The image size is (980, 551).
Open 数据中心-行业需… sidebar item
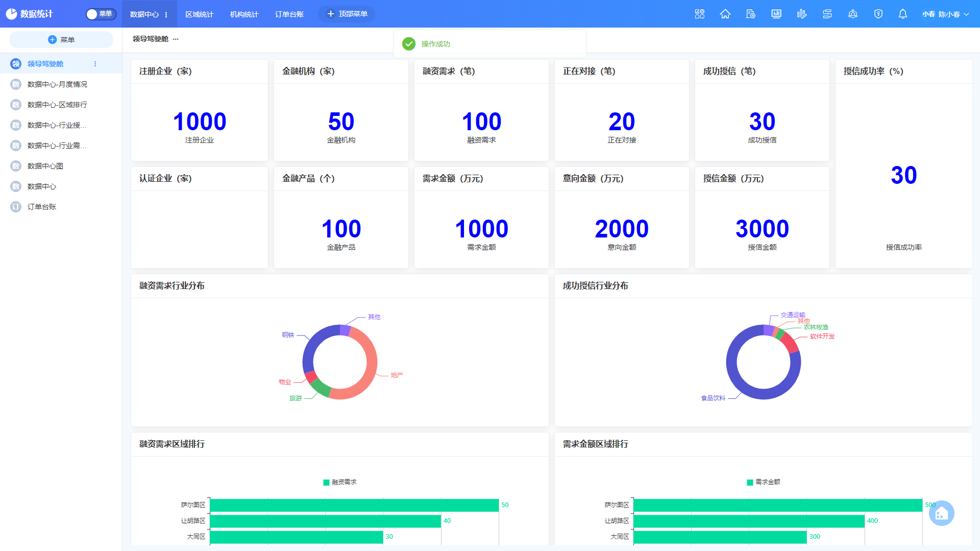(61, 146)
